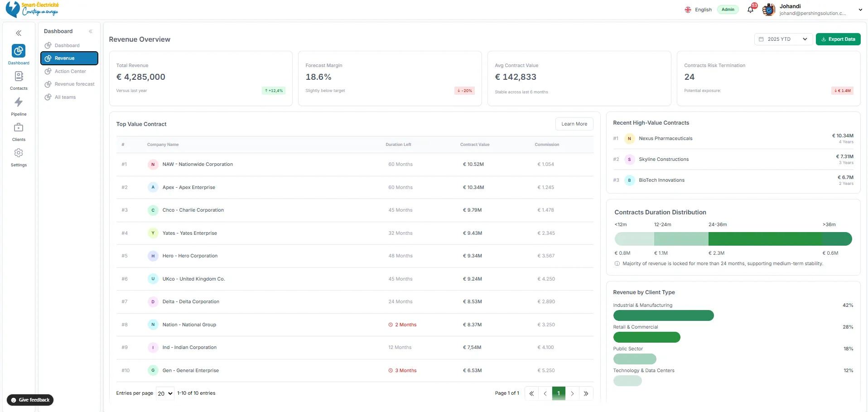
Task: Open entries per page dropdown
Action: click(165, 393)
